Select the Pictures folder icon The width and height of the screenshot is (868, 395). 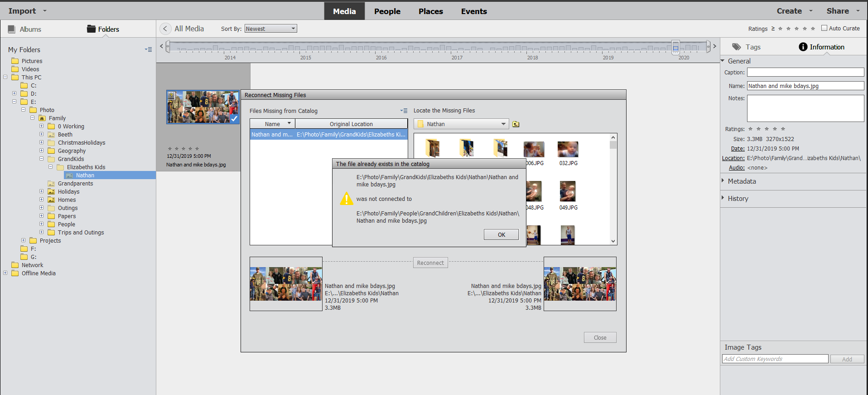coord(15,61)
